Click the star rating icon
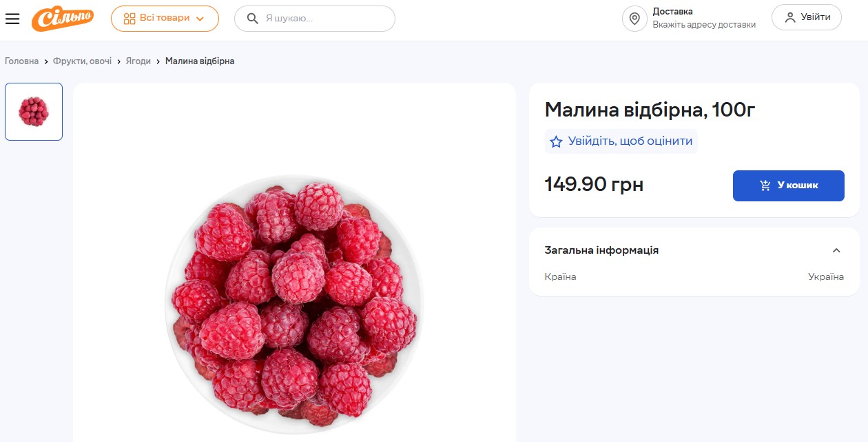This screenshot has width=868, height=442. tap(556, 142)
